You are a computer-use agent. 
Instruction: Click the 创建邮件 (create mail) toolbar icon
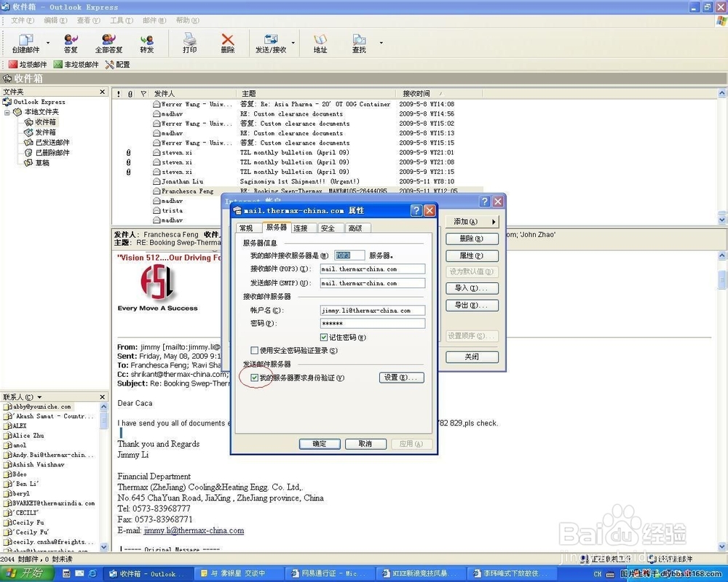(x=26, y=43)
